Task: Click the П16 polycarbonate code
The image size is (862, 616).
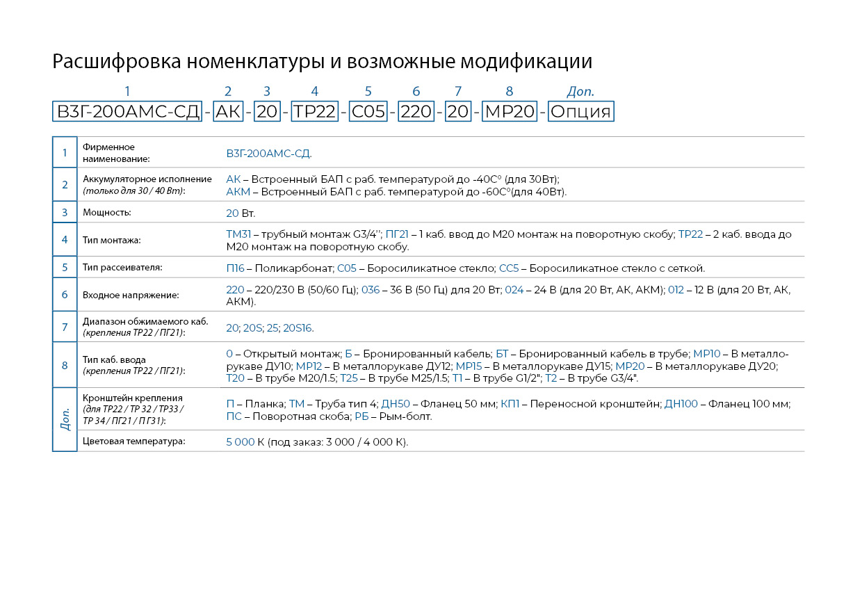Action: 236,268
